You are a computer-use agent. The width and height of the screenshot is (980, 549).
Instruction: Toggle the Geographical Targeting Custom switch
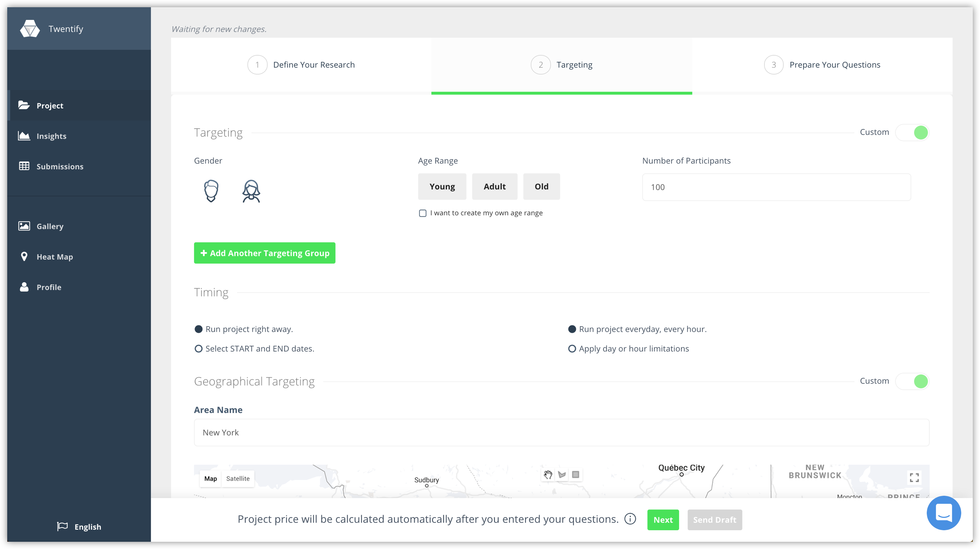(x=912, y=381)
